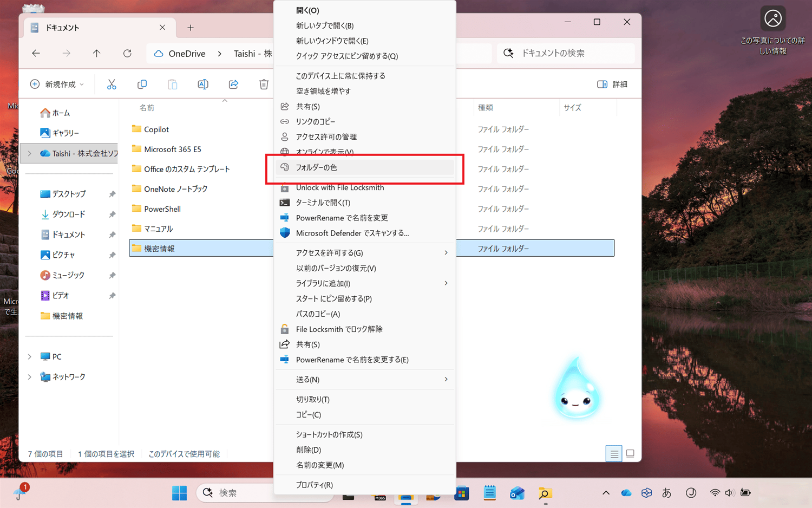Select ホーム in navigation pane
Image resolution: width=812 pixels, height=508 pixels.
tap(55, 113)
